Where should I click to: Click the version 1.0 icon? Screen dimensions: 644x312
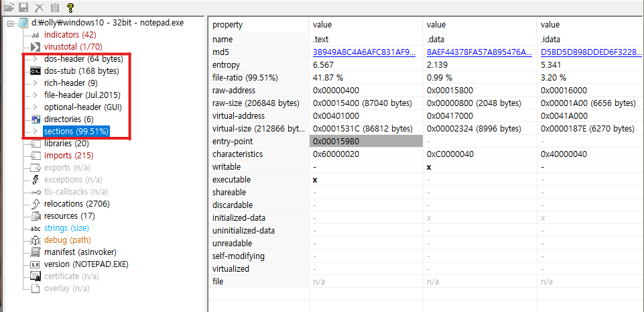pyautogui.click(x=36, y=264)
